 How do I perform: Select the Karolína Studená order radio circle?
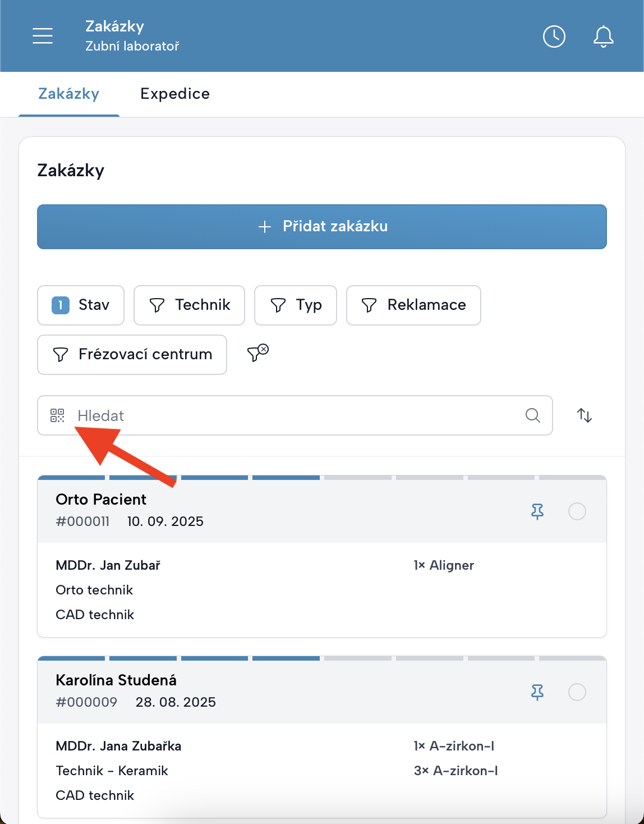pyautogui.click(x=577, y=692)
